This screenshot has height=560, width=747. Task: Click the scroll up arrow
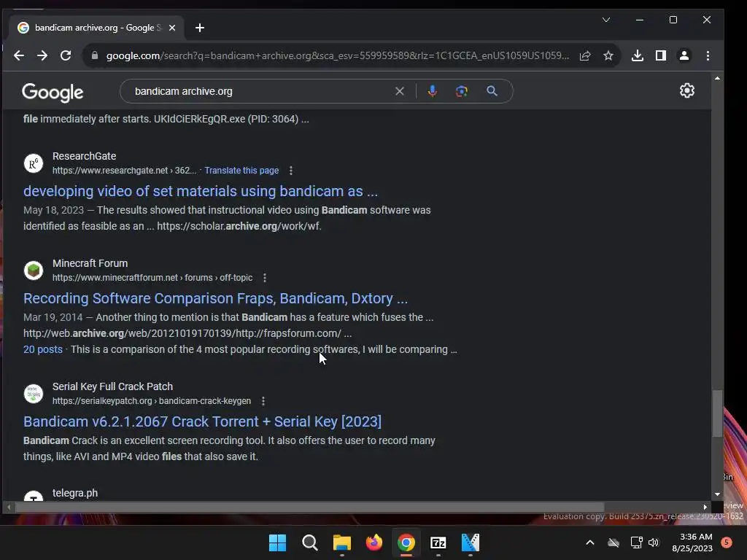pos(717,77)
